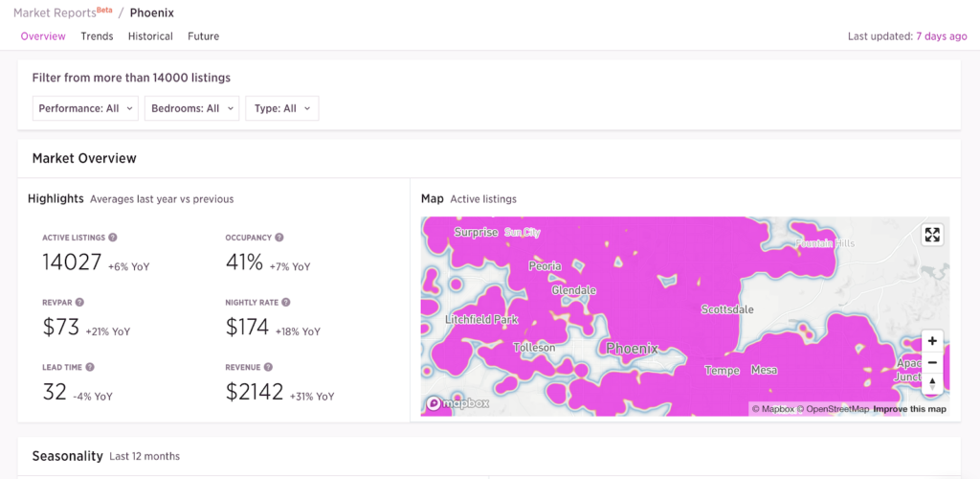Open help icon next to RevPAR

click(x=79, y=302)
